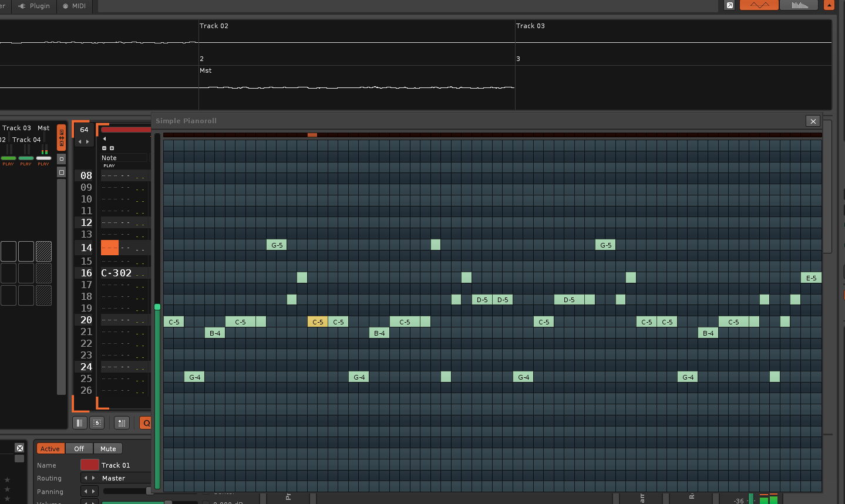
Task: Set the track to Mute
Action: 108,449
